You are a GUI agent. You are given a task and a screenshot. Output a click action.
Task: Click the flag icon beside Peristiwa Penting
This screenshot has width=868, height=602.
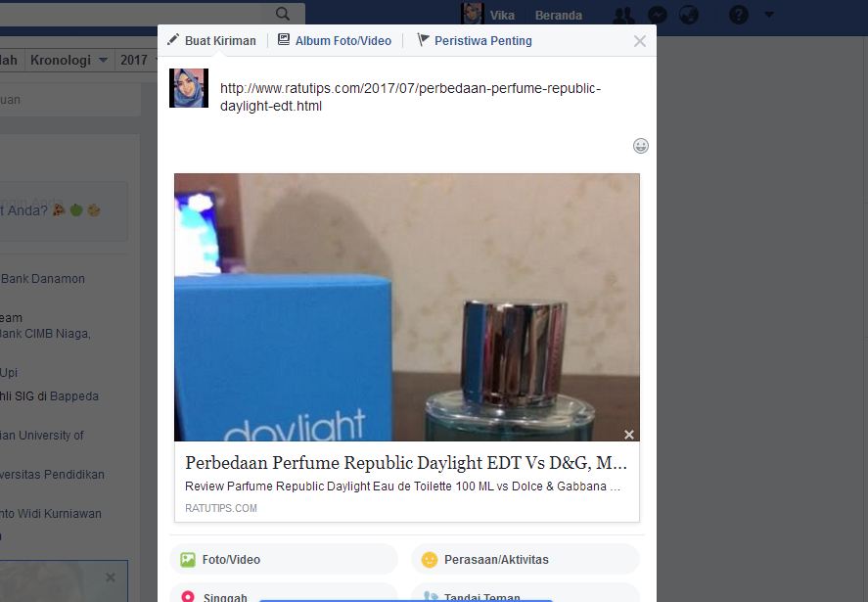423,40
